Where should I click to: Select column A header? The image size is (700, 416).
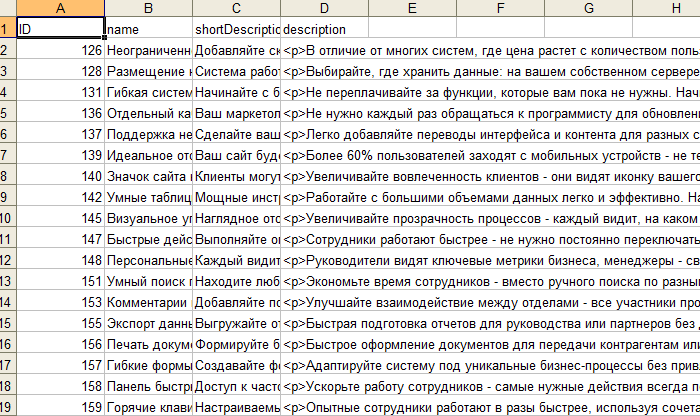pyautogui.click(x=60, y=8)
